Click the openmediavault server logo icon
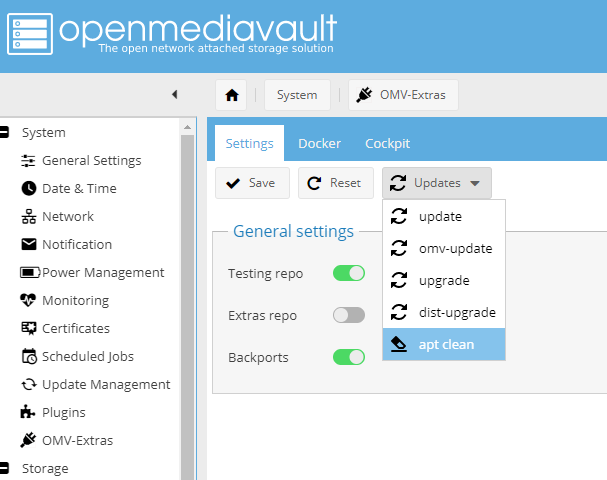This screenshot has width=607, height=480. (x=30, y=34)
